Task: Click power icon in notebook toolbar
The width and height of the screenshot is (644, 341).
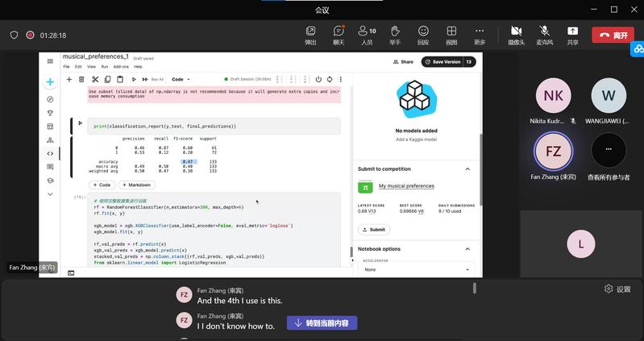Action: pyautogui.click(x=318, y=79)
